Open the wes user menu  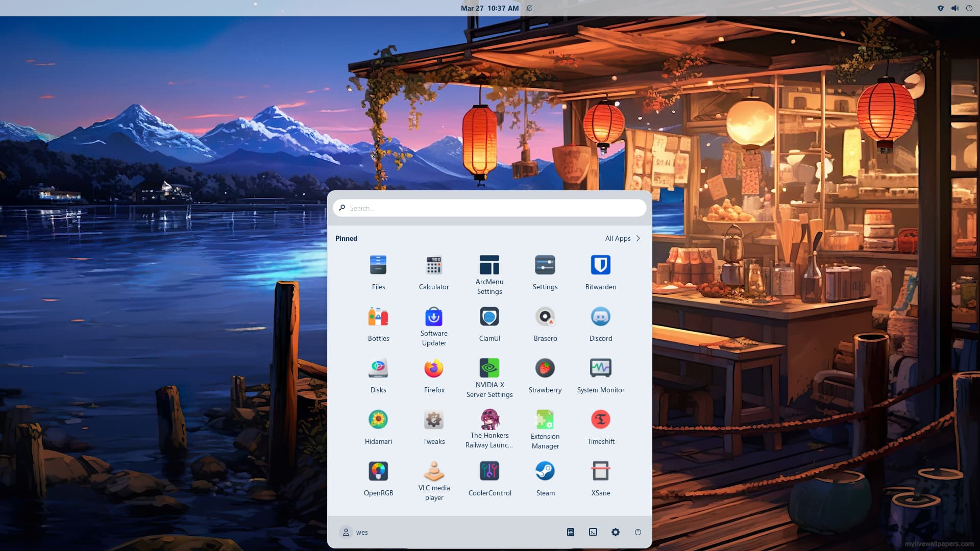354,532
